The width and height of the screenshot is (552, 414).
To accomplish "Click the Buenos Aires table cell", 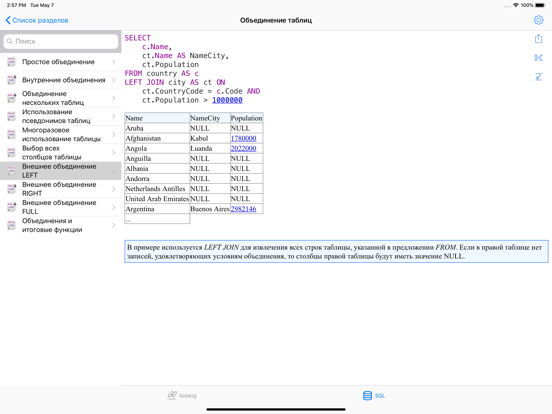I will [x=210, y=209].
